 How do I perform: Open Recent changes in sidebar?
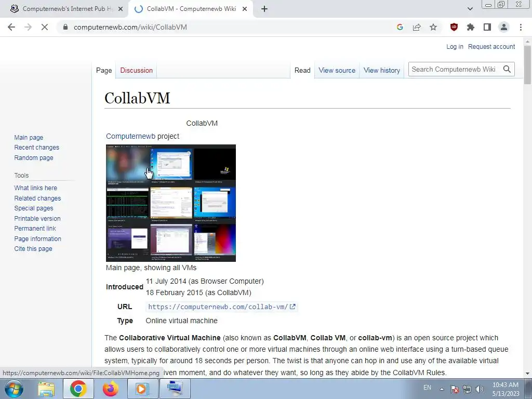tap(37, 148)
